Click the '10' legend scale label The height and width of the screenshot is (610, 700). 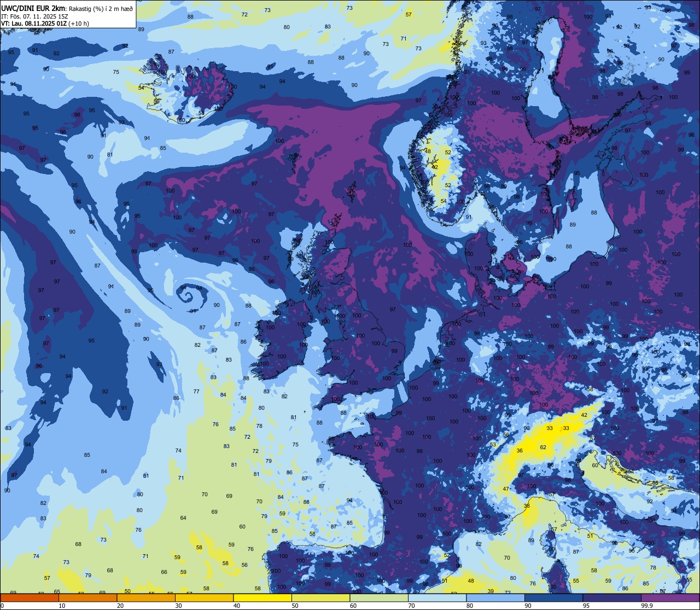(x=62, y=606)
